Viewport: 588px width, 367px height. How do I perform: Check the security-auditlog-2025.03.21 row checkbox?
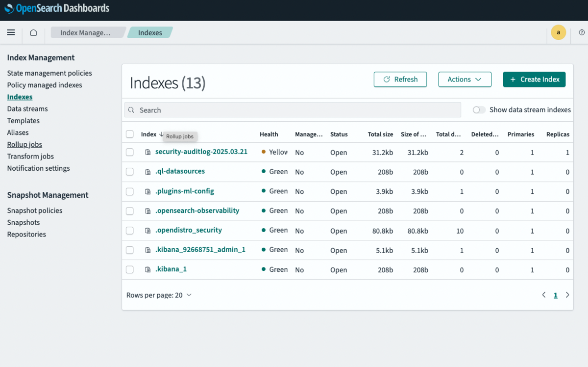pos(129,153)
